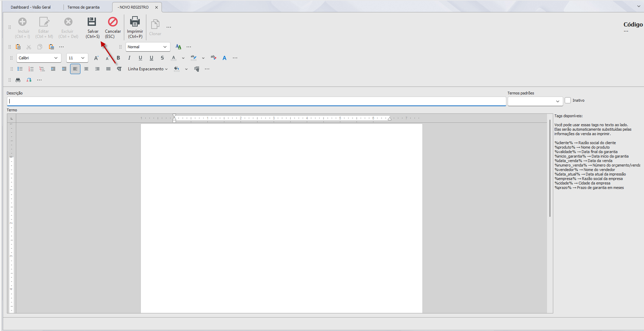Toggle align left button
Viewport: 644px width, 331px height.
pos(75,69)
